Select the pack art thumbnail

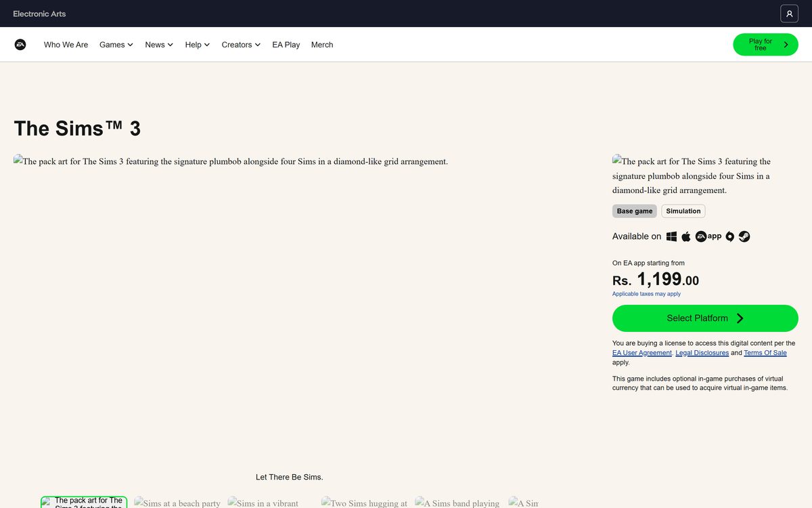tap(84, 503)
